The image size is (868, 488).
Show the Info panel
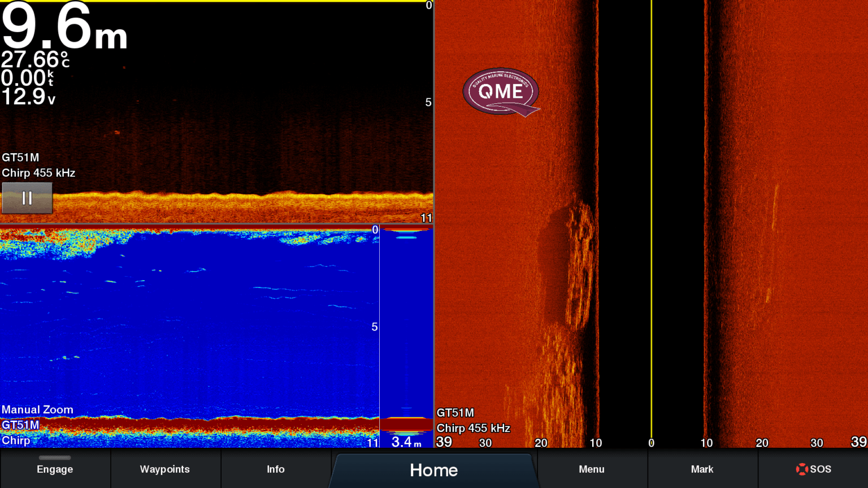pyautogui.click(x=275, y=469)
